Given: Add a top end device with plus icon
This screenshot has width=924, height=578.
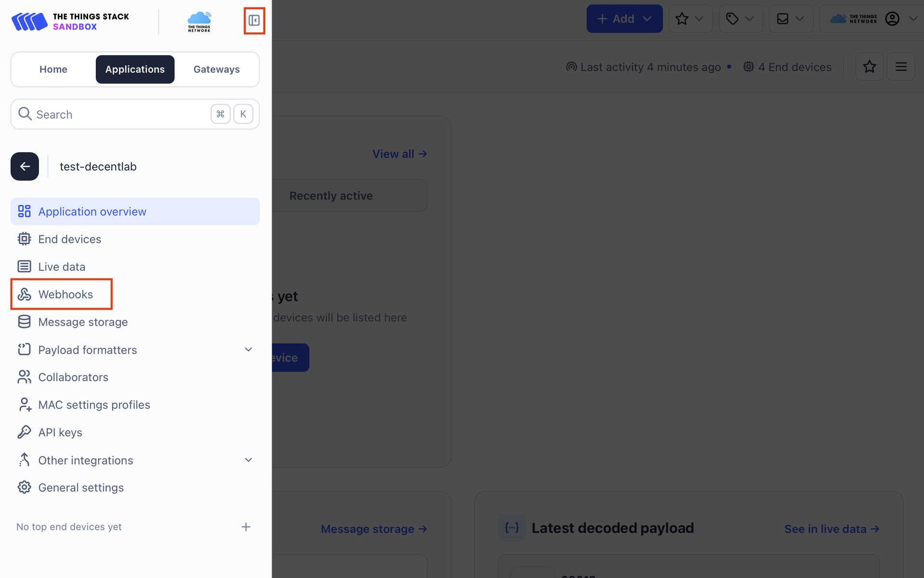Looking at the screenshot, I should (x=246, y=527).
